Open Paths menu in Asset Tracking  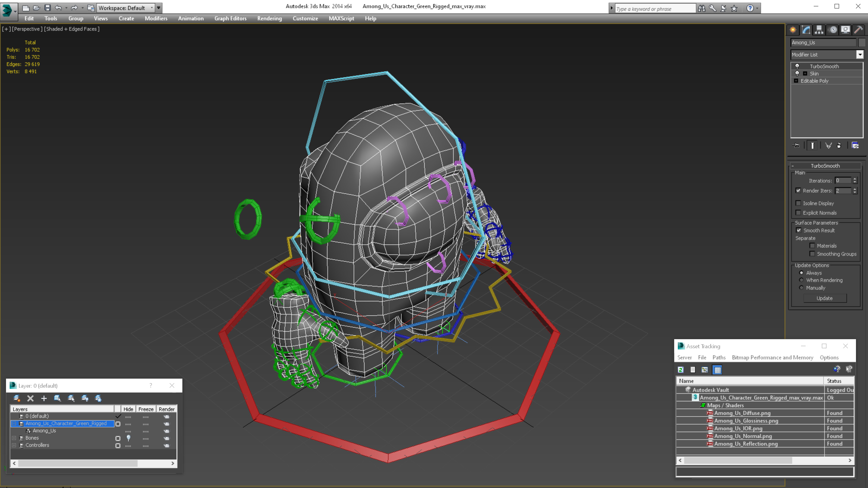click(x=719, y=358)
